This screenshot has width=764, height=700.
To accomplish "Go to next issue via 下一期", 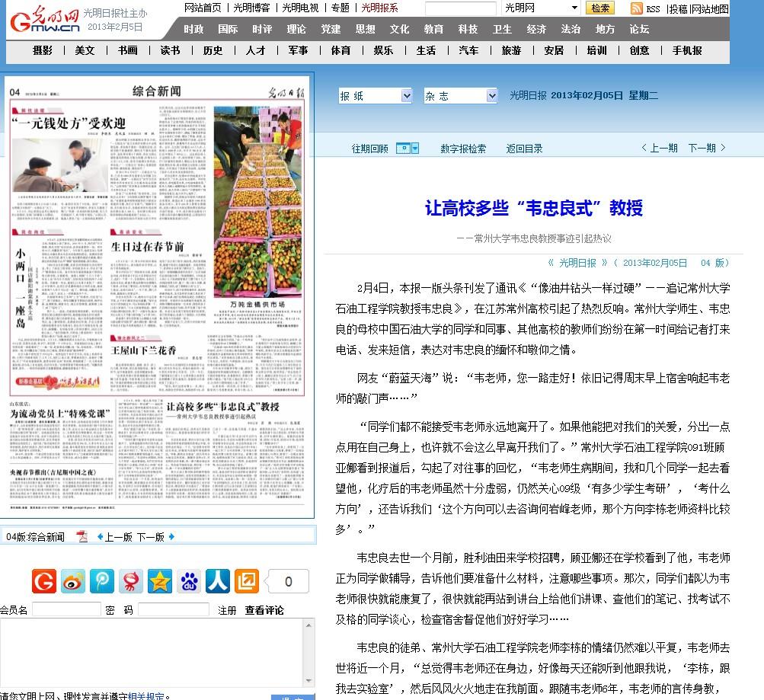I will point(706,149).
